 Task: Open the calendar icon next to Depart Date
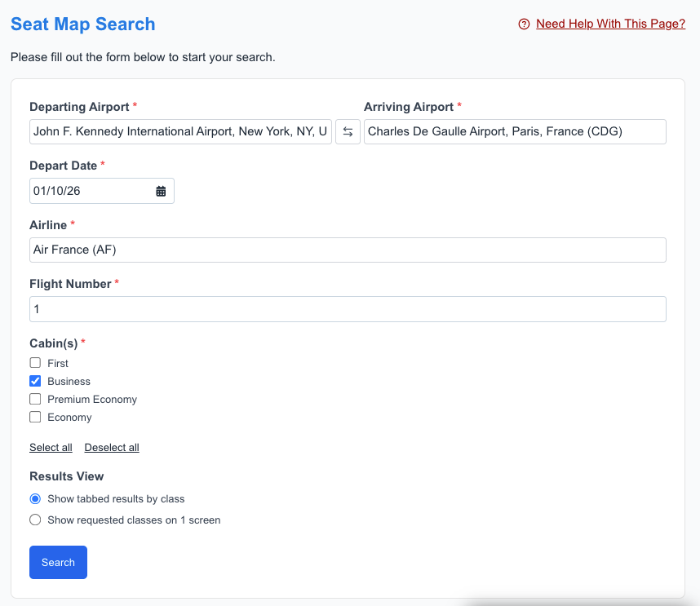(161, 190)
